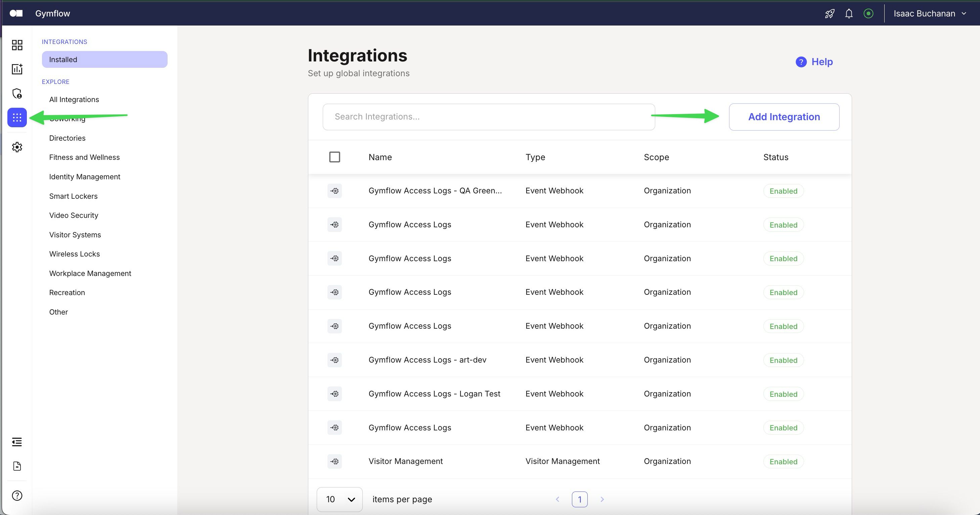The image size is (980, 515).
Task: Select Installed in the Integrations sidebar
Action: tap(105, 59)
